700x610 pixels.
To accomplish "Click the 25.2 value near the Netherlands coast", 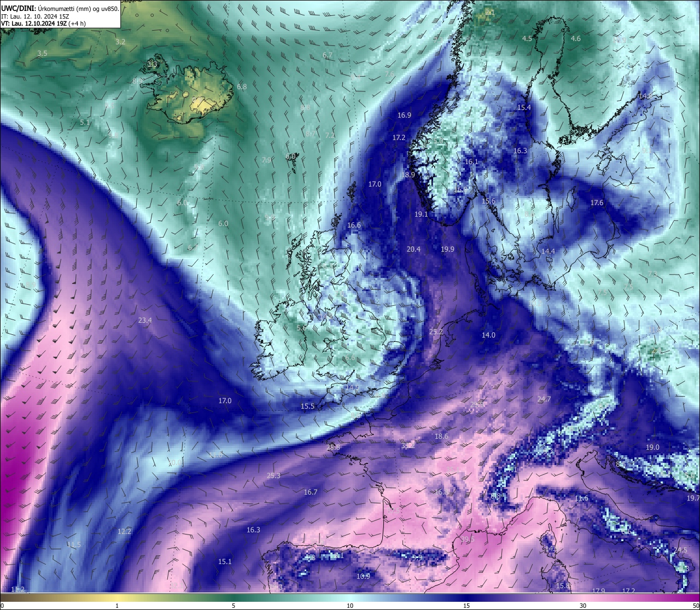I will (436, 332).
